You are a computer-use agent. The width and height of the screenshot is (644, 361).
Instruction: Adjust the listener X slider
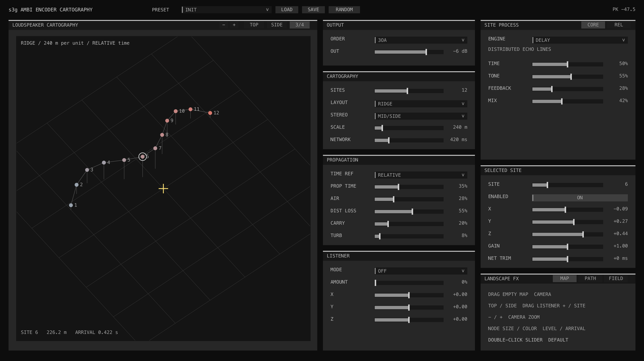tap(409, 295)
